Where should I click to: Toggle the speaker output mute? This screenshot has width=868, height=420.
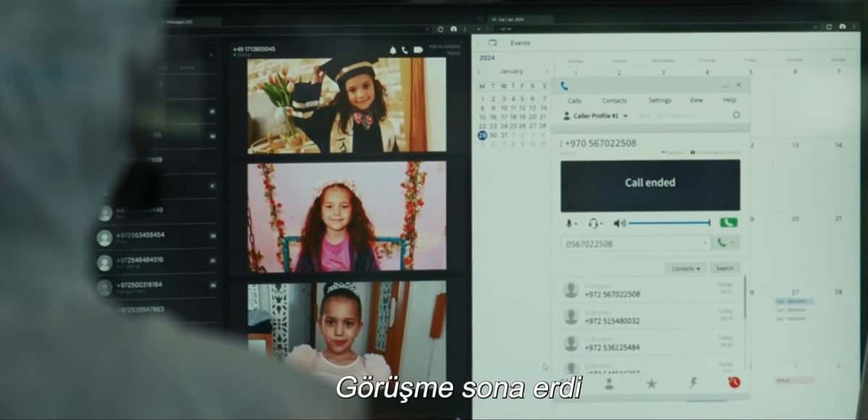(620, 222)
